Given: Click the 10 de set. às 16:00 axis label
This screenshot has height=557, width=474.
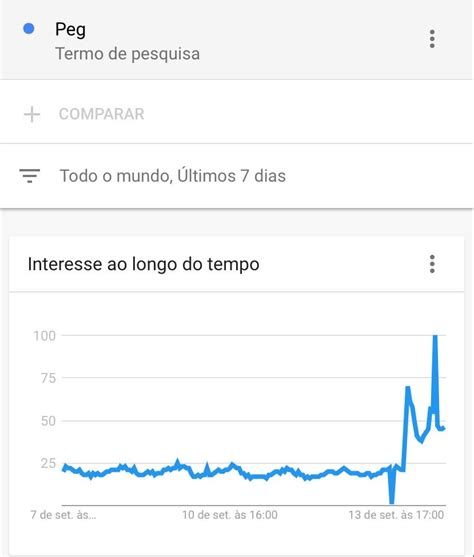Looking at the screenshot, I should tap(230, 515).
